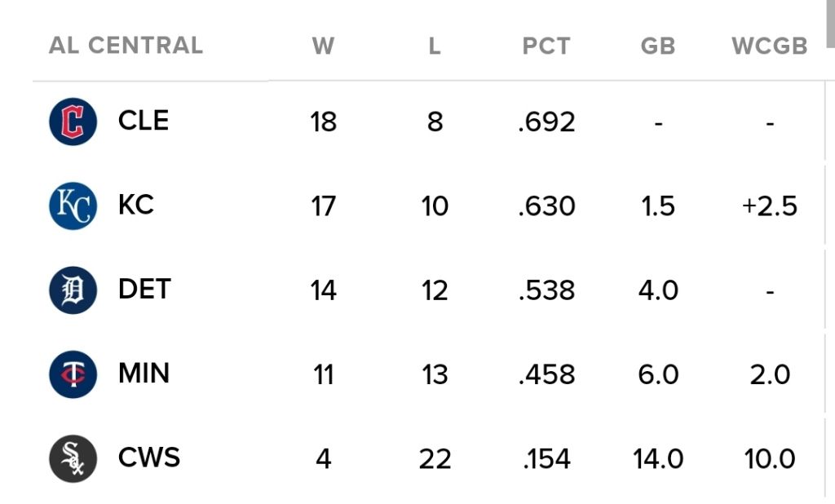835x504 pixels.
Task: Open the KC team link
Action: [x=136, y=205]
